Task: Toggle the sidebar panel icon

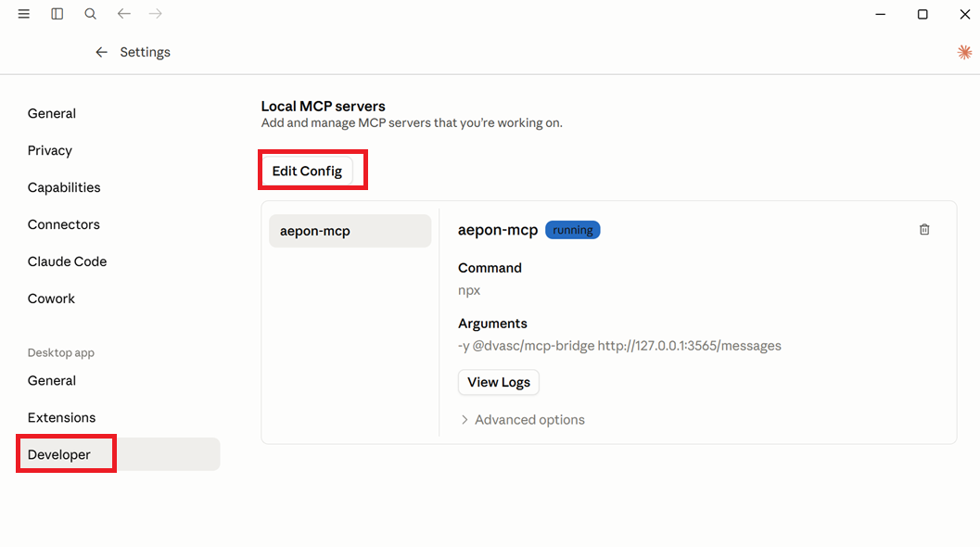Action: (57, 14)
